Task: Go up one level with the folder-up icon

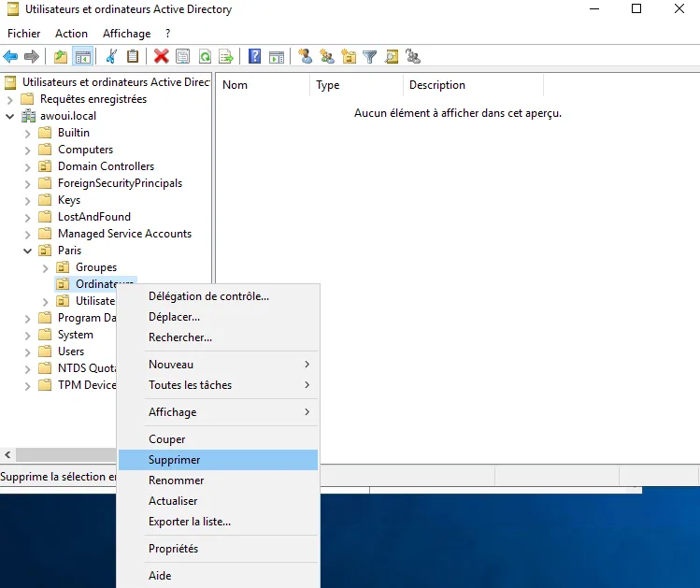Action: click(61, 57)
